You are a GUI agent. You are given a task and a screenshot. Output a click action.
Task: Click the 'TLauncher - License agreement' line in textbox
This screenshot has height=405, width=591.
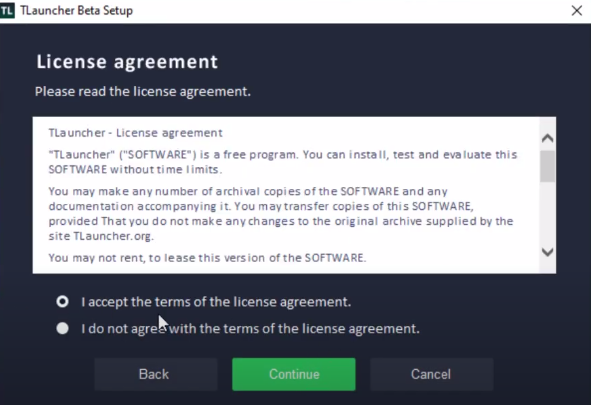coord(136,133)
